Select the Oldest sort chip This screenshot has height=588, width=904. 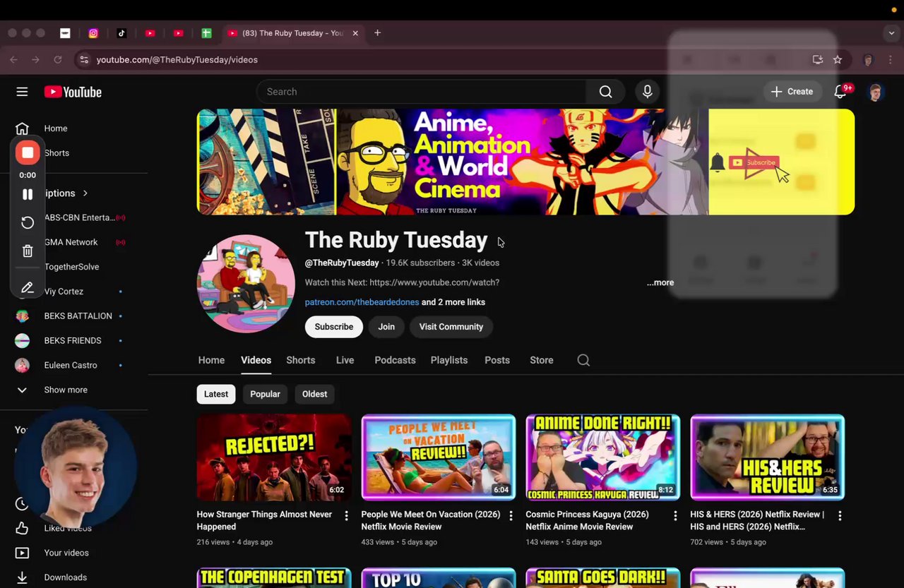(314, 394)
